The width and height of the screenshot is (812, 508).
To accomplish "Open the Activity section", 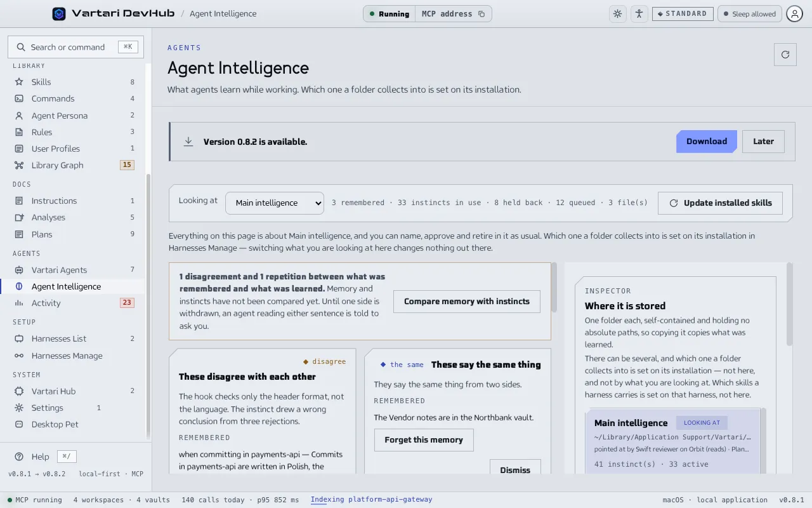I will click(x=74, y=303).
